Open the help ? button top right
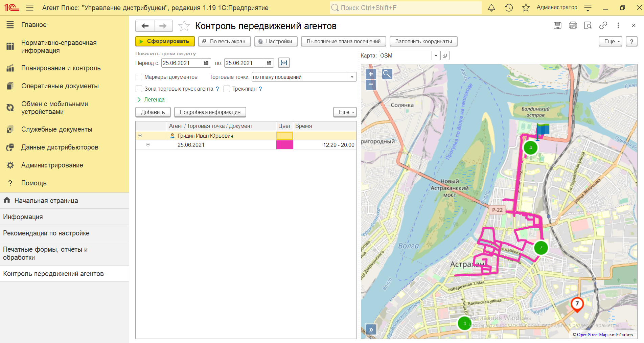This screenshot has height=343, width=644. coord(631,41)
